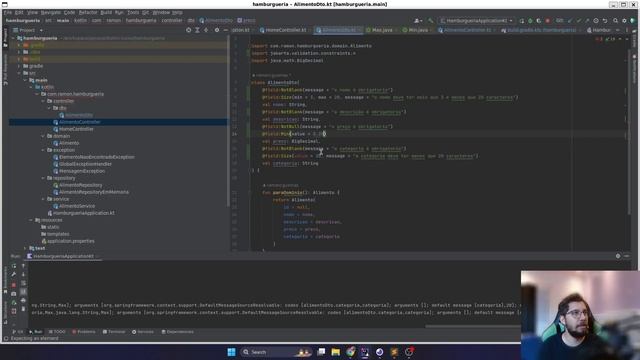Open File Explorer from the taskbar

[x=336, y=352]
